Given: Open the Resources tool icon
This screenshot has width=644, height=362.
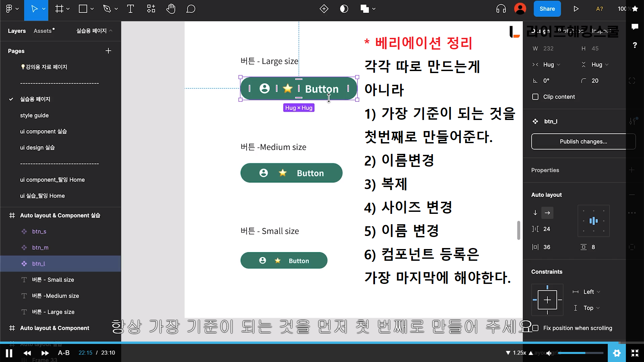Looking at the screenshot, I should pos(151,9).
